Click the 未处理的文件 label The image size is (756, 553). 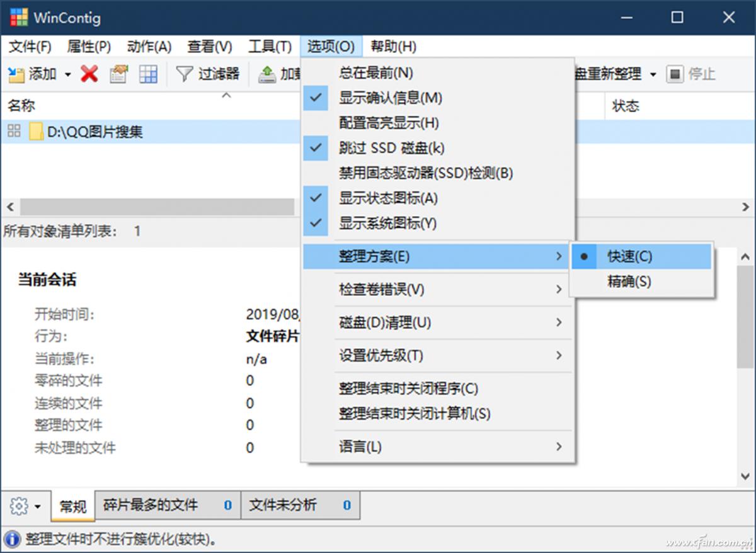coord(75,448)
